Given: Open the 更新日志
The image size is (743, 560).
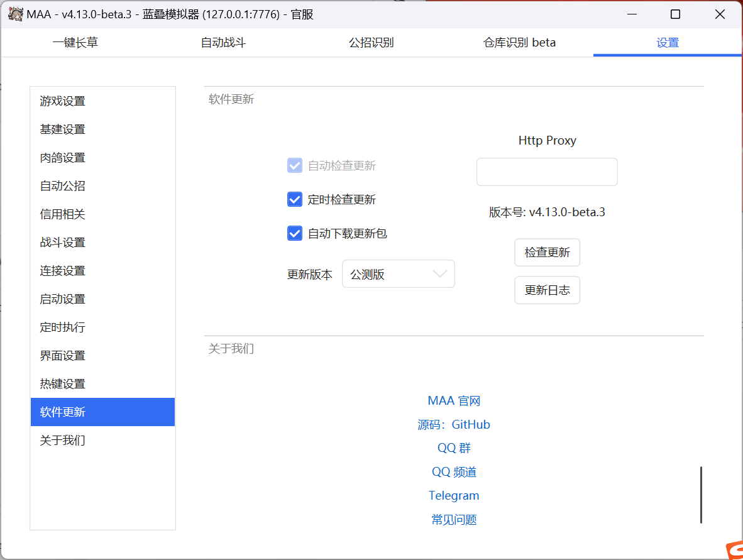Looking at the screenshot, I should (547, 290).
